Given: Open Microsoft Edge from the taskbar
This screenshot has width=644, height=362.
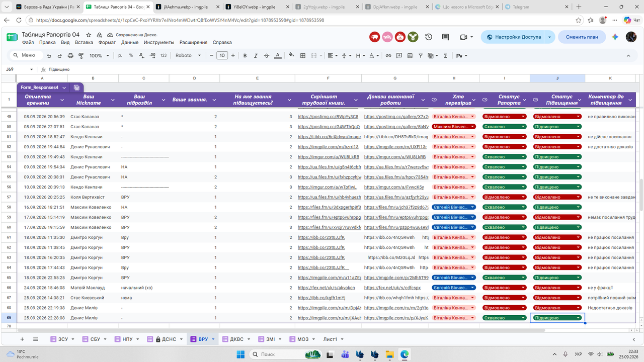Looking at the screenshot, I should tap(404, 354).
